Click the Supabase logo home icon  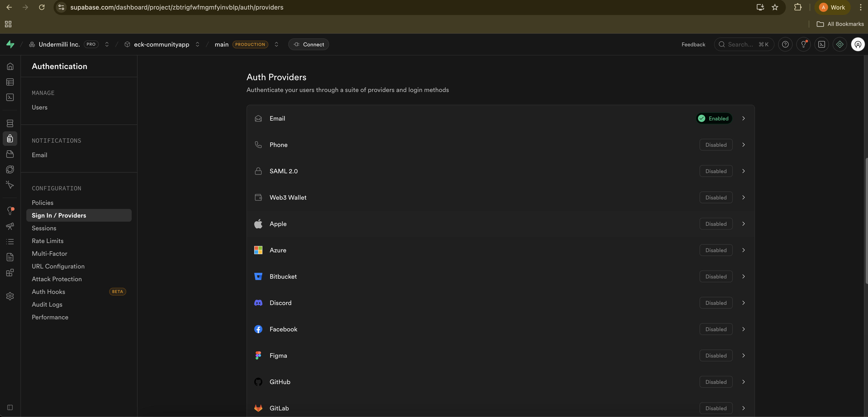coord(10,44)
